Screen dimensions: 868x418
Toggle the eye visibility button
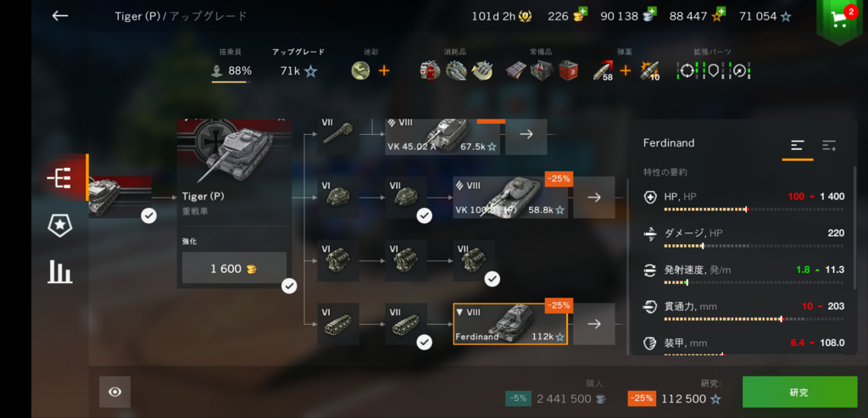point(114,392)
